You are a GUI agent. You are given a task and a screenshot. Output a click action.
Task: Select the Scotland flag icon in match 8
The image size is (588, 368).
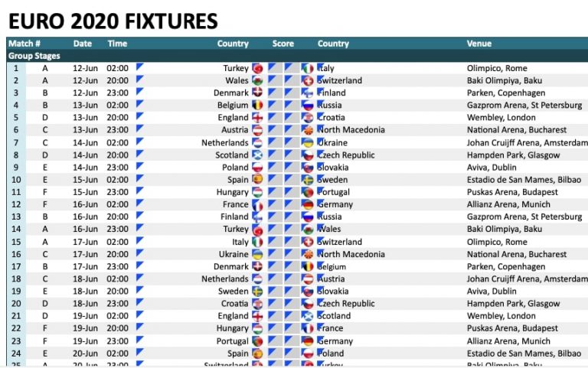click(x=257, y=155)
